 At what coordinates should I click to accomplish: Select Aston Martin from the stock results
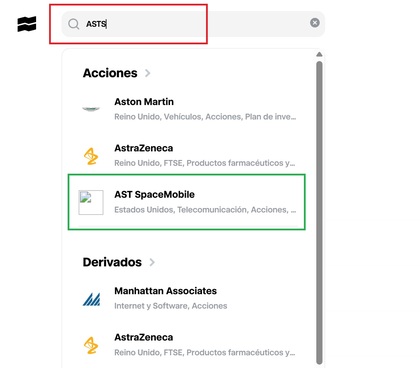coord(189,109)
